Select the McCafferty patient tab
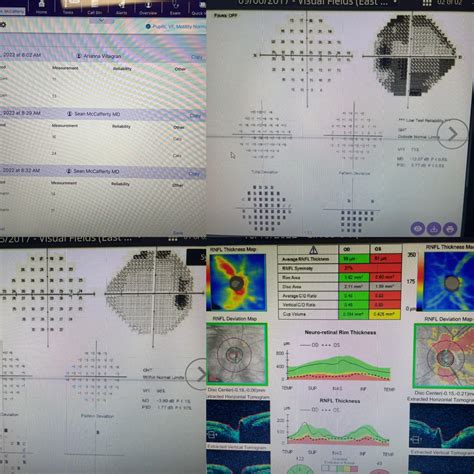 tap(13, 11)
